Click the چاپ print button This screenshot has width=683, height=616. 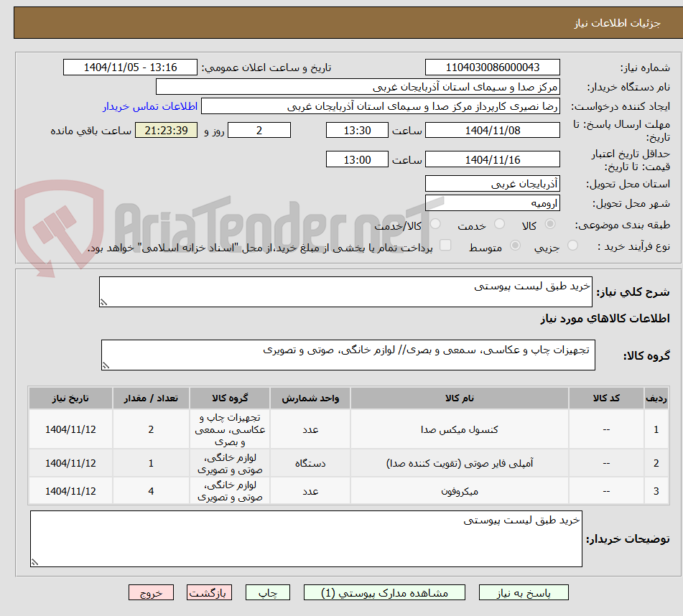point(267,592)
